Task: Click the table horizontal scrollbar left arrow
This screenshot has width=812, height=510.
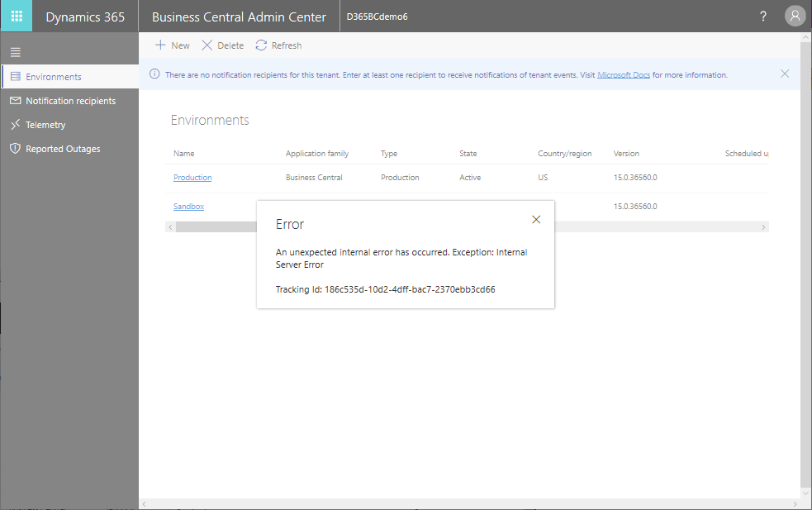Action: coord(170,227)
